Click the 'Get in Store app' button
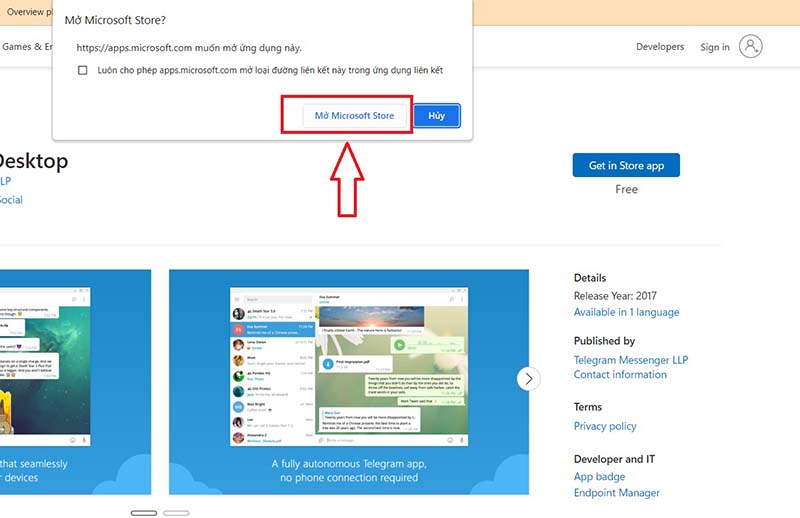 pyautogui.click(x=626, y=166)
